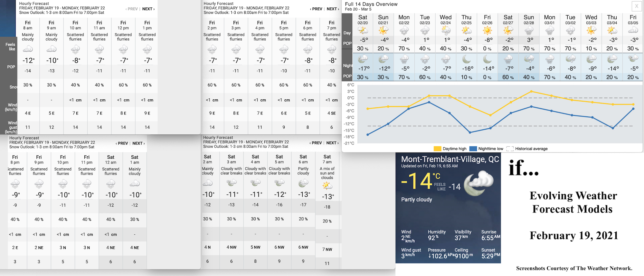Click the Wed 03/03 daytime weather icon
Image resolution: width=644 pixels, height=276 pixels.
tap(591, 31)
